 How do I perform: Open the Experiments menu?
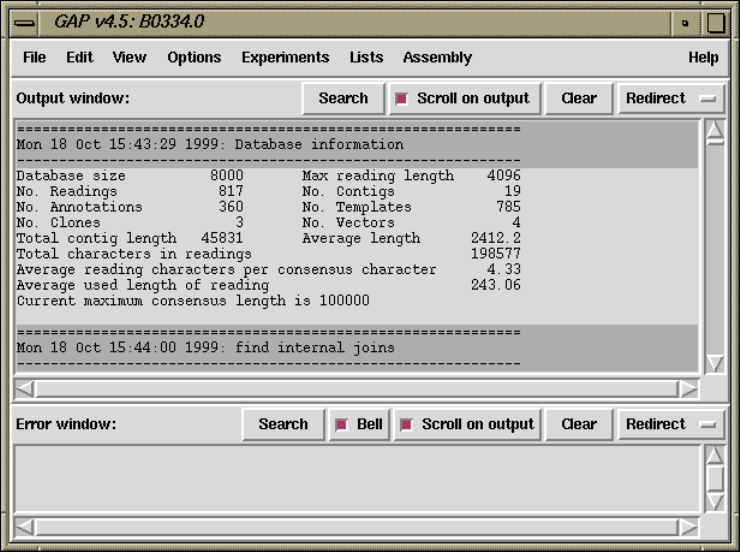(x=285, y=58)
